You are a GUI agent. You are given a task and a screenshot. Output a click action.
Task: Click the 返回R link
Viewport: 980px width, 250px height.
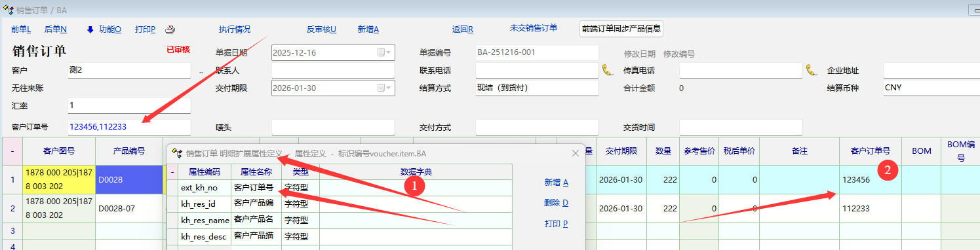(x=463, y=29)
